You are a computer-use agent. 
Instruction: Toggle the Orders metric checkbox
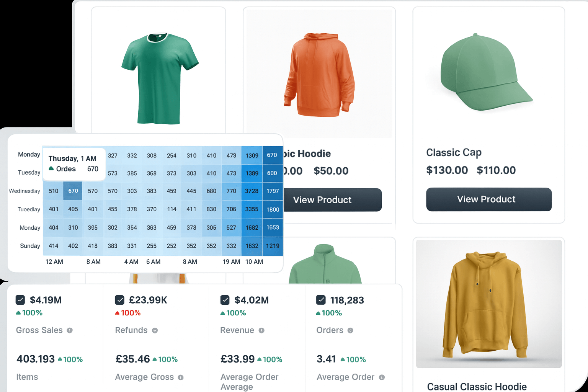[321, 300]
